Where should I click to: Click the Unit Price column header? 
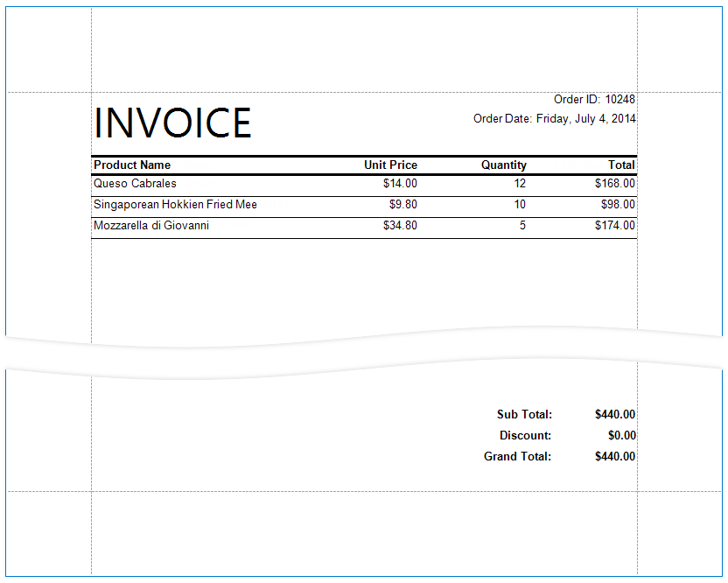[x=390, y=165]
